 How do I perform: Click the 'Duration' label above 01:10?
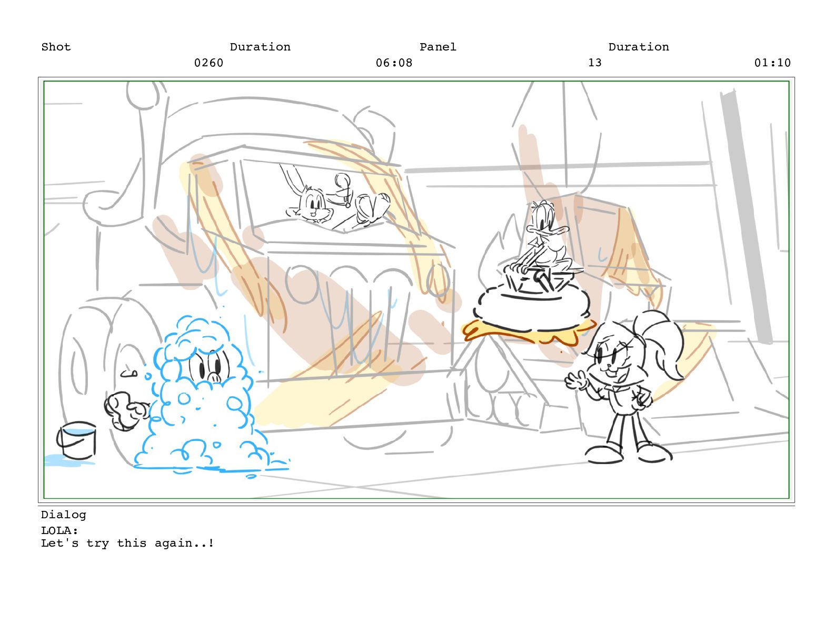pos(639,47)
